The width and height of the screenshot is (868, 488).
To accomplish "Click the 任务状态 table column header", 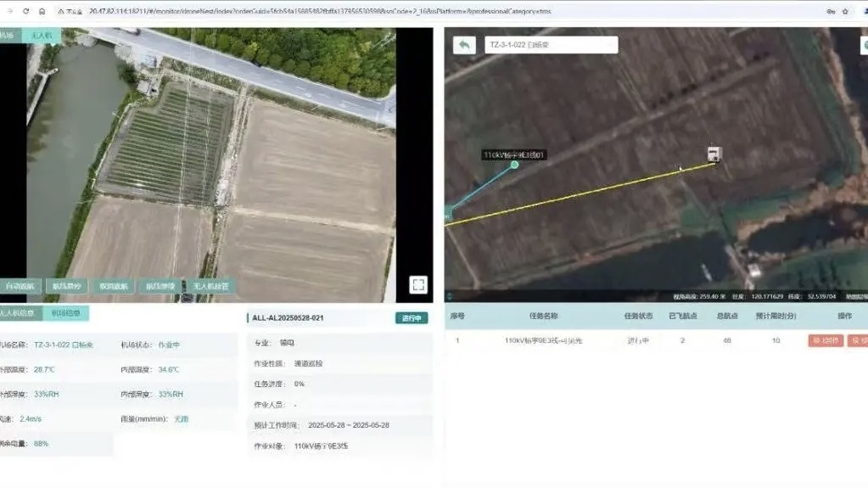I will click(638, 316).
